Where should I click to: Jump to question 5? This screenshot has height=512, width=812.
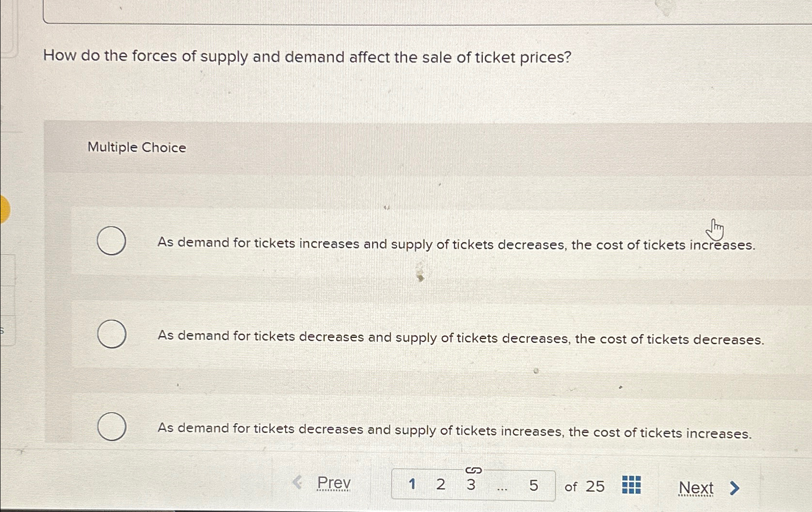pos(534,485)
